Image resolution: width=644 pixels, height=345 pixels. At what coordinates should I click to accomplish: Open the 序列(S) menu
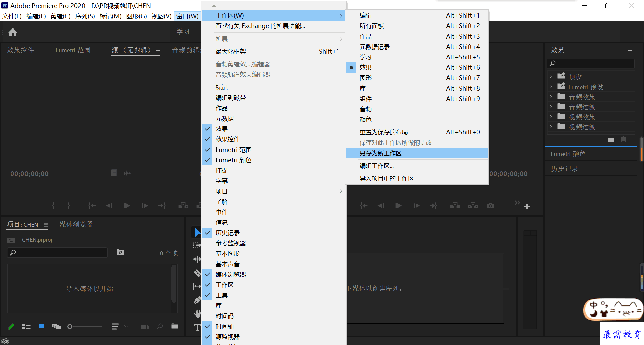click(x=85, y=16)
